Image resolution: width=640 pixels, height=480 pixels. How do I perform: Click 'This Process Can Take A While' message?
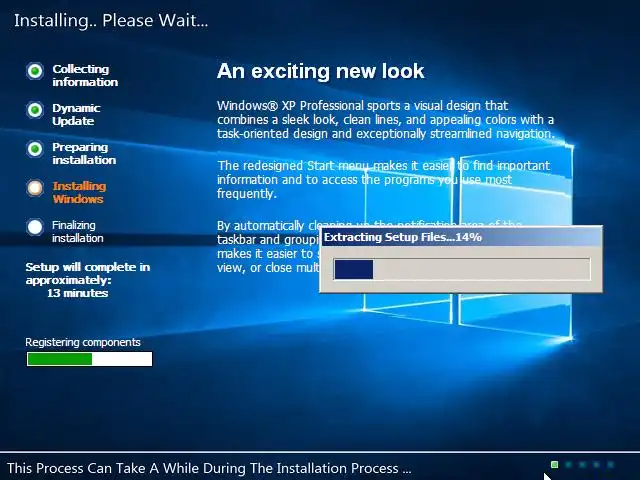coord(209,468)
